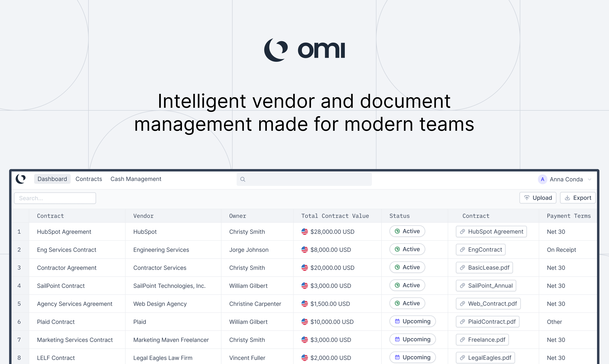Image resolution: width=609 pixels, height=364 pixels.
Task: Toggle the Active status on row 3
Action: [x=406, y=267]
